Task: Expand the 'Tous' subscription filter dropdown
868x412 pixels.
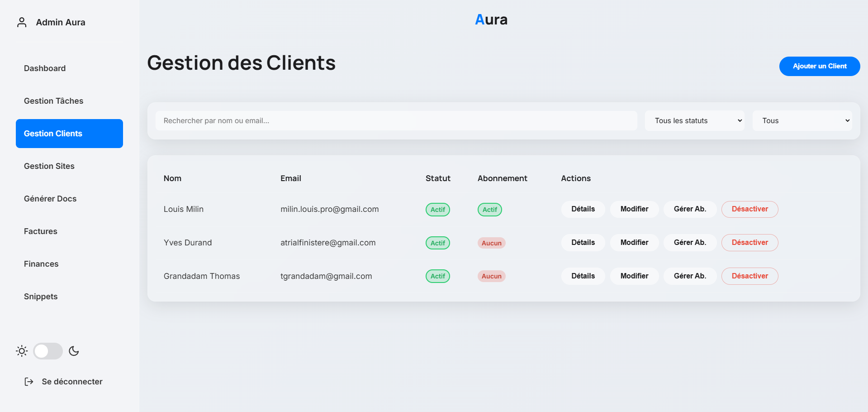Action: click(x=802, y=121)
